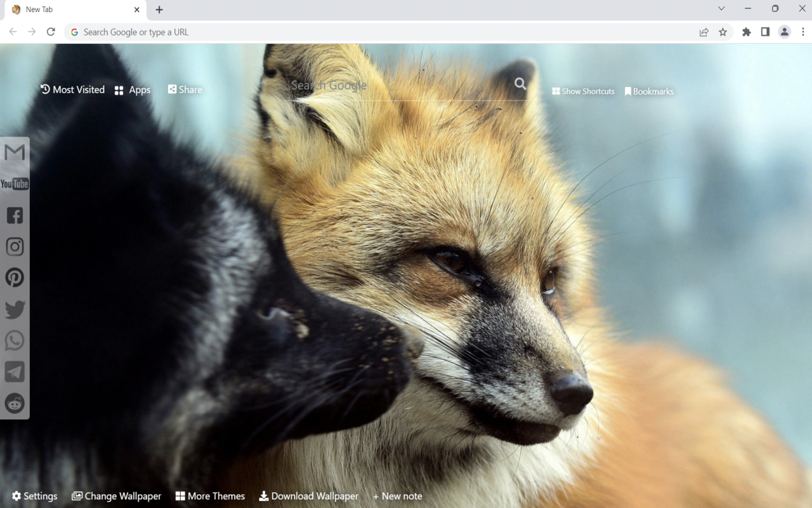Image resolution: width=812 pixels, height=508 pixels.
Task: Open the Apps menu
Action: [133, 90]
